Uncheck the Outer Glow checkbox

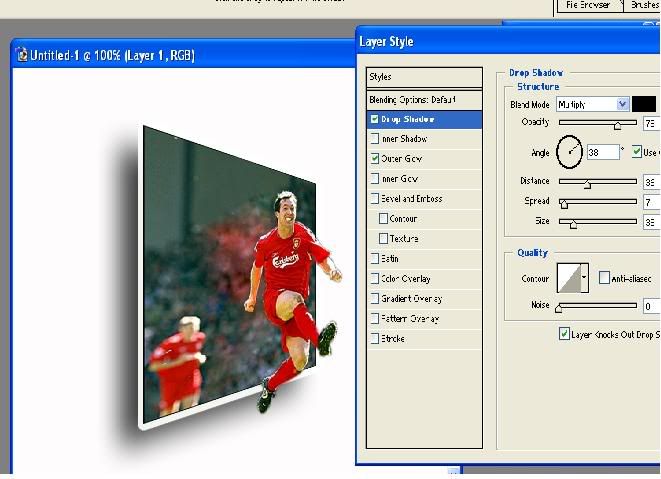click(x=374, y=159)
